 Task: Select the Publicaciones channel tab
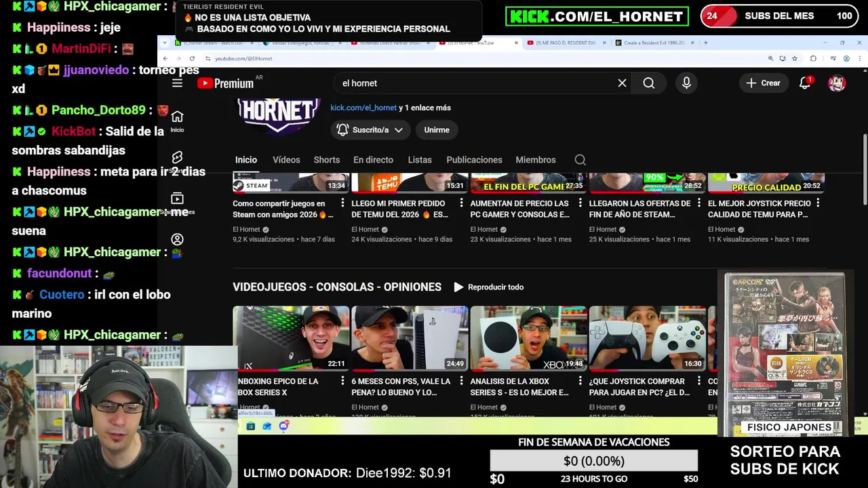click(x=474, y=160)
